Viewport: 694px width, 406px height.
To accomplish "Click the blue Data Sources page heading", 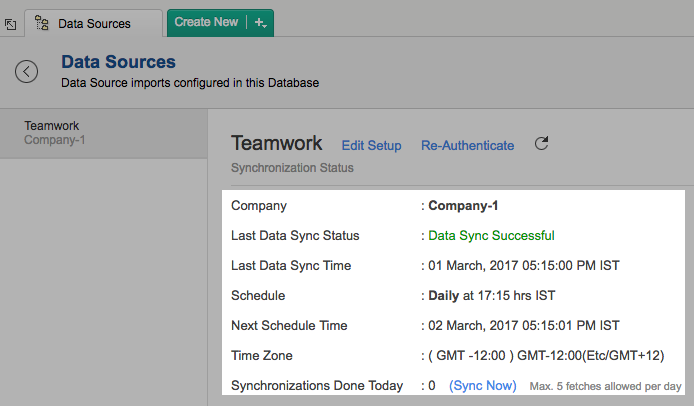I will click(118, 63).
